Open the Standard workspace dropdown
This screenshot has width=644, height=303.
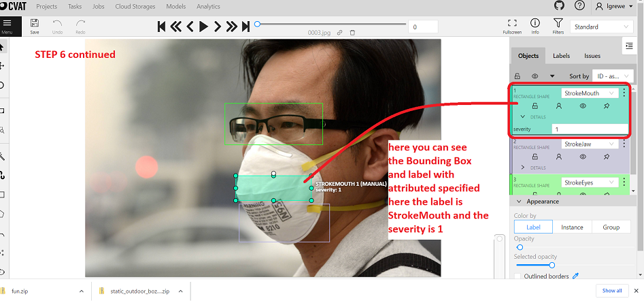tap(601, 27)
